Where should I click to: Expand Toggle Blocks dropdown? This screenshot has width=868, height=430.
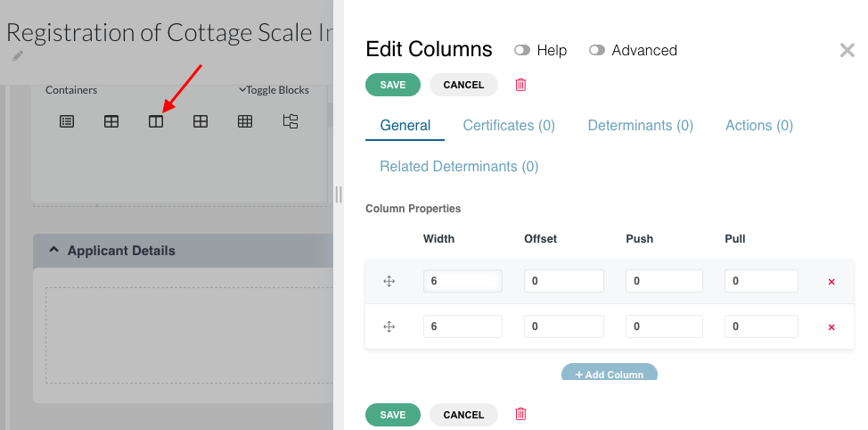coord(274,90)
